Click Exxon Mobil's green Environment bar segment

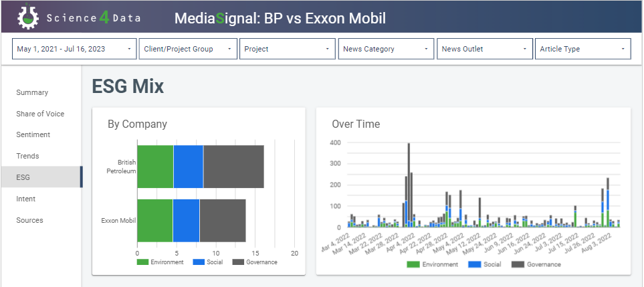155,221
